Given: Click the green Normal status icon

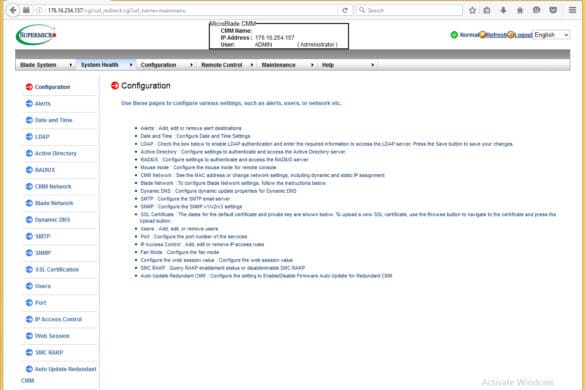Looking at the screenshot, I should pos(454,35).
